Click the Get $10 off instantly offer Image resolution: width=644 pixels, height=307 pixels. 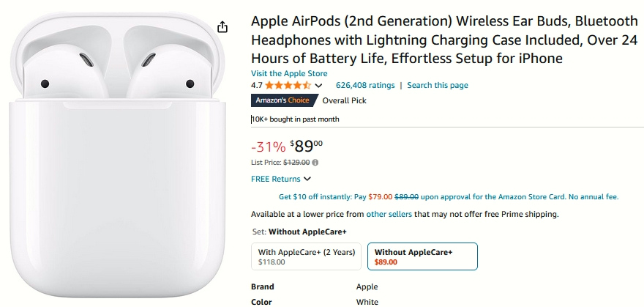click(449, 197)
